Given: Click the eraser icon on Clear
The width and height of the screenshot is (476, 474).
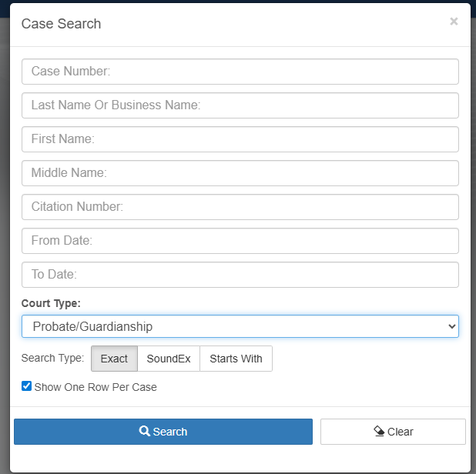Looking at the screenshot, I should tap(378, 432).
